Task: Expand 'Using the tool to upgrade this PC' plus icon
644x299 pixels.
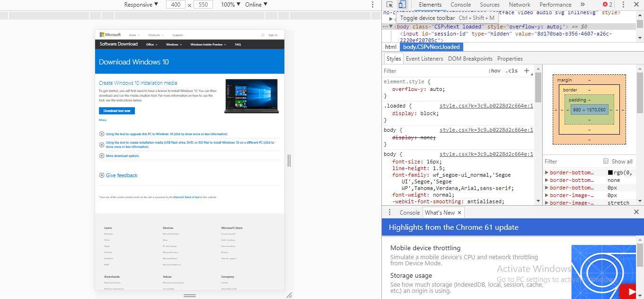Action: click(x=102, y=134)
